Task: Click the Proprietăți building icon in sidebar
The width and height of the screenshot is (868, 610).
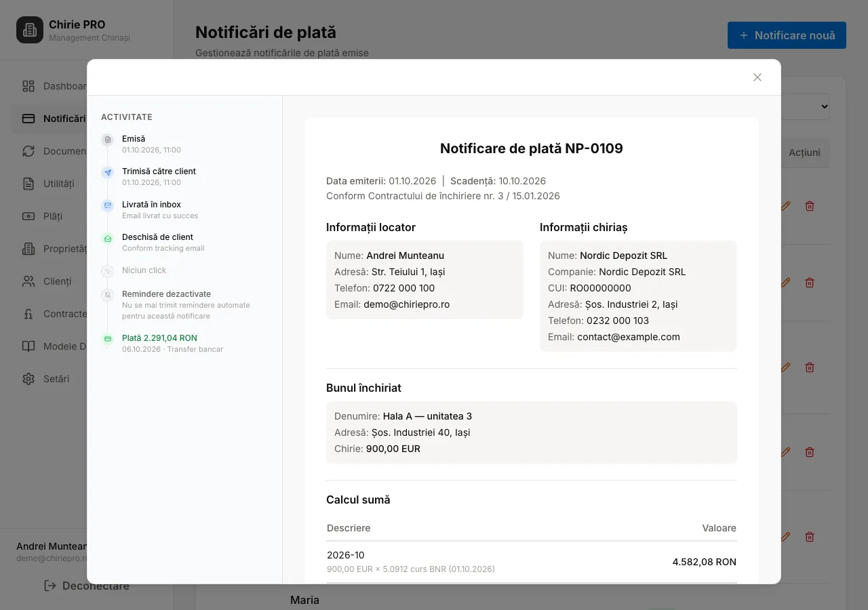Action: point(28,249)
